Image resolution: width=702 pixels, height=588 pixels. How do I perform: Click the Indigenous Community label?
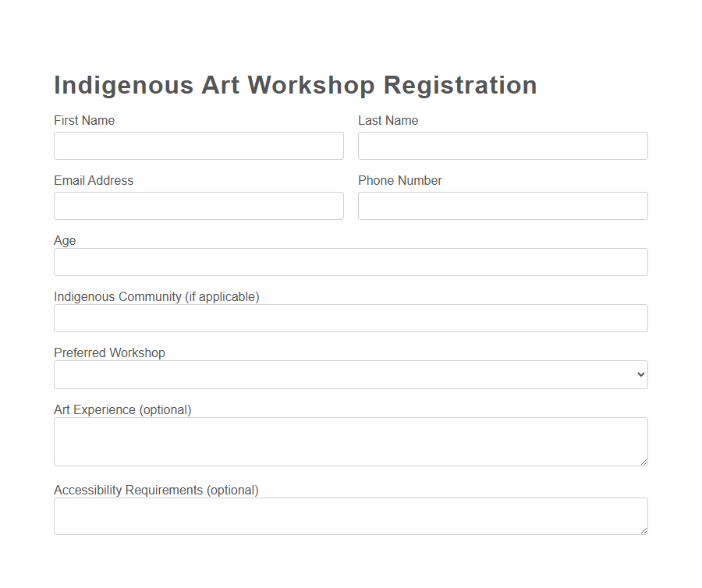(156, 296)
